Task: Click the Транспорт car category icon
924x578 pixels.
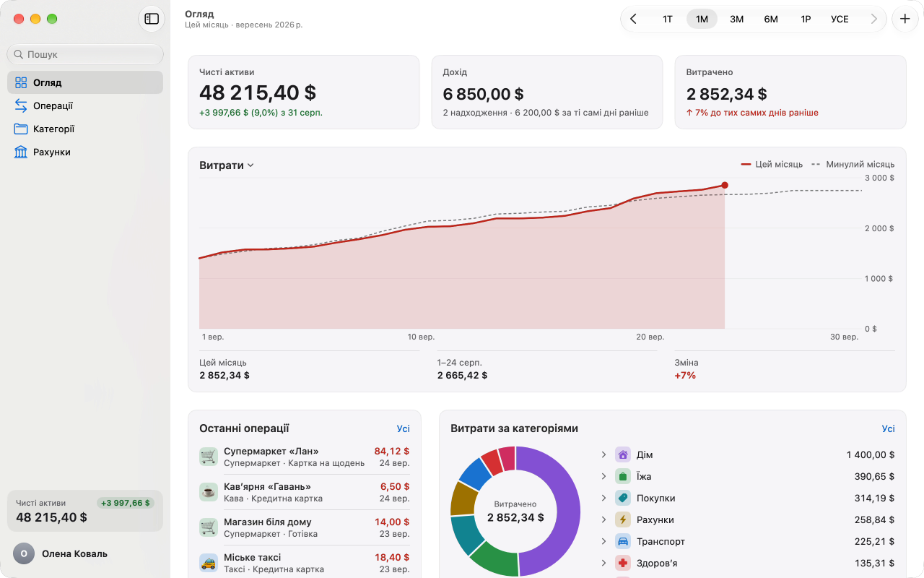Action: pyautogui.click(x=623, y=541)
